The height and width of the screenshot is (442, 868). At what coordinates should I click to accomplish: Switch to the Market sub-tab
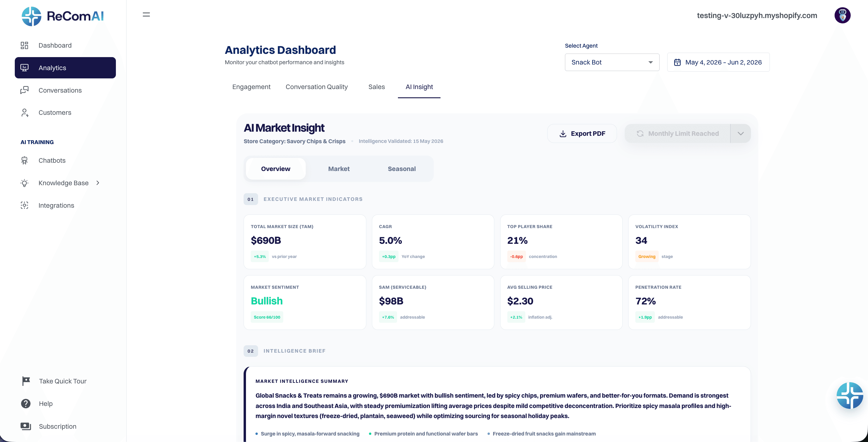(x=339, y=169)
